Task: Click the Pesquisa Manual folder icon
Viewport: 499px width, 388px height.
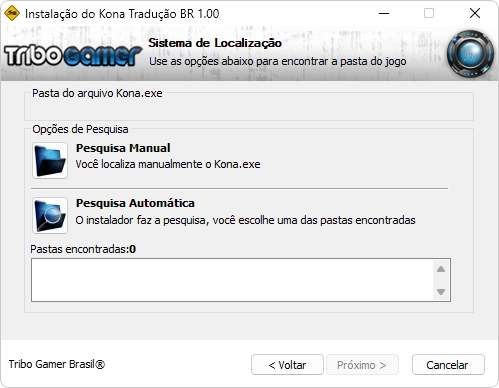Action: 50,160
